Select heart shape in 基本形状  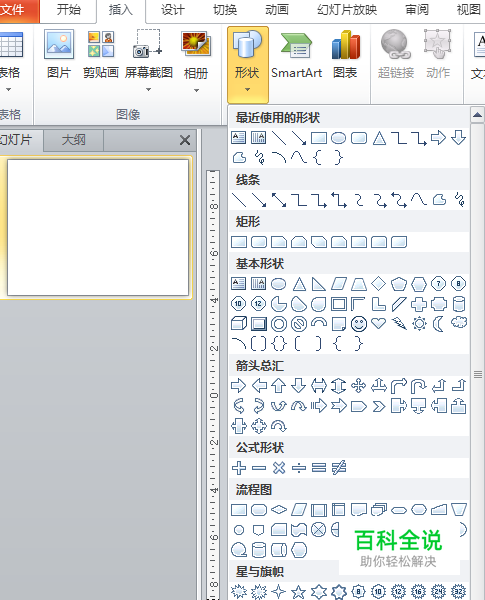point(379,324)
